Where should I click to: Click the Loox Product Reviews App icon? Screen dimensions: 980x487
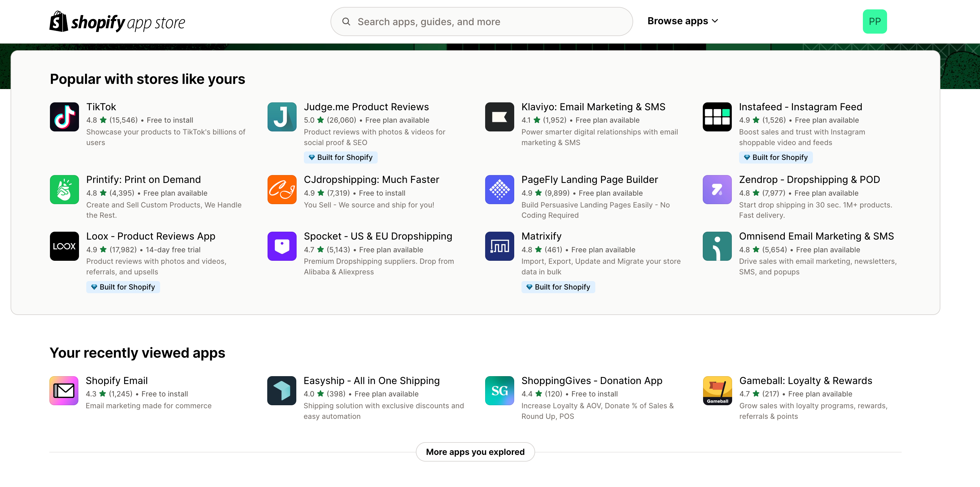(x=64, y=246)
